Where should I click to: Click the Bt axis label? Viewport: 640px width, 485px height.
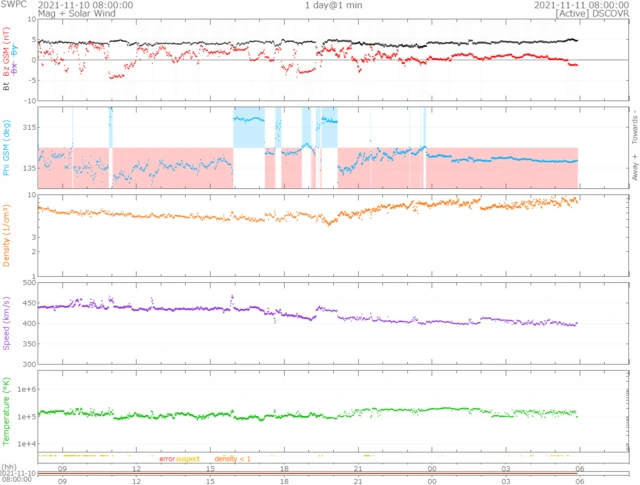click(x=7, y=88)
